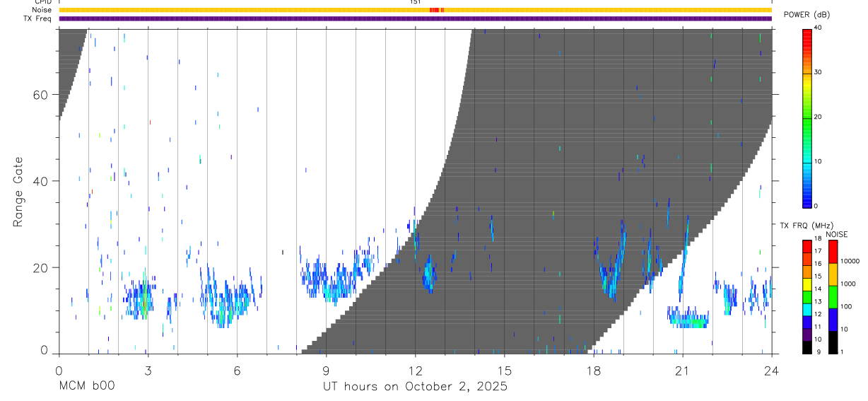This screenshot has height=401, width=868.
Task: Click the POWER (dB) color scale bar
Action: pyautogui.click(x=807, y=117)
